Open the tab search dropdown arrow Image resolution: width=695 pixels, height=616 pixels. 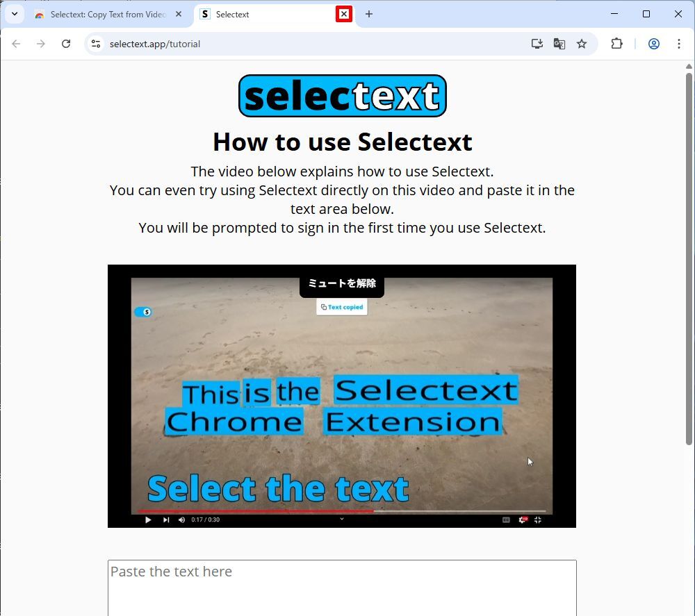point(15,14)
